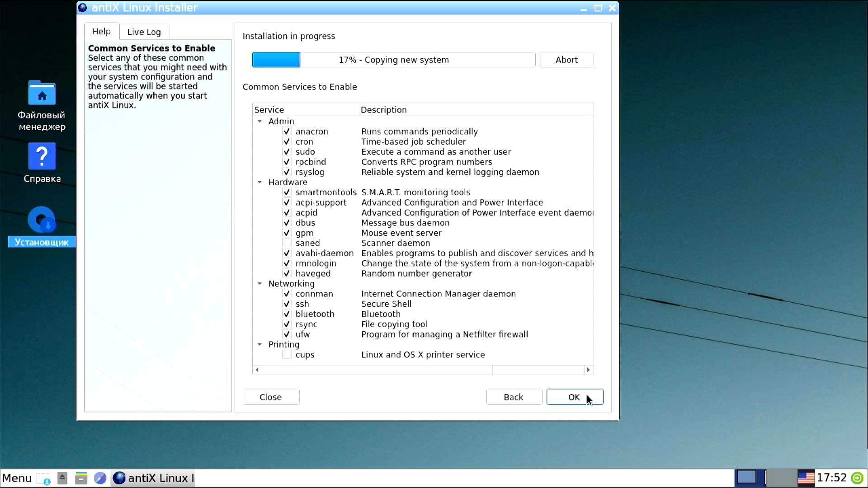Uncheck the bluetooth service checkbox

(287, 314)
